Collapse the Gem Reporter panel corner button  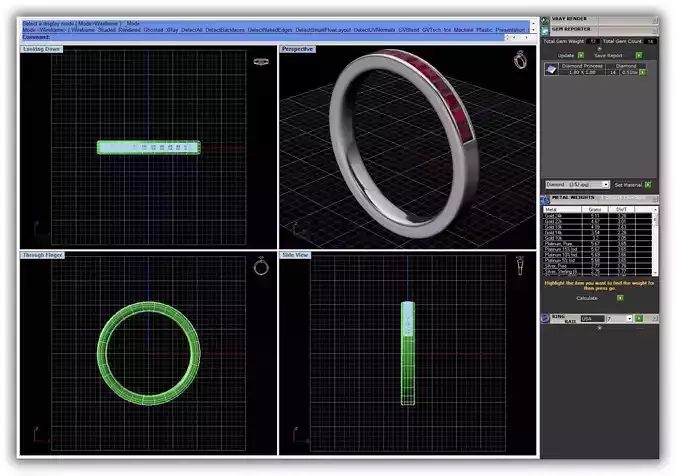[x=655, y=30]
